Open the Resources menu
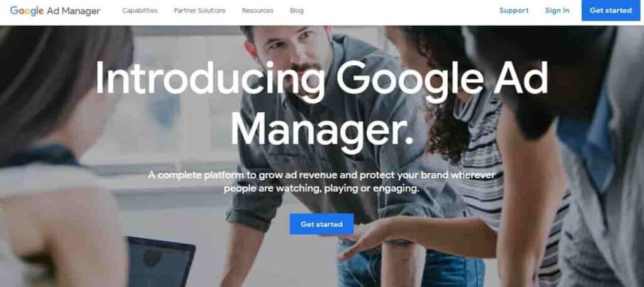This screenshot has width=644, height=287. [257, 11]
